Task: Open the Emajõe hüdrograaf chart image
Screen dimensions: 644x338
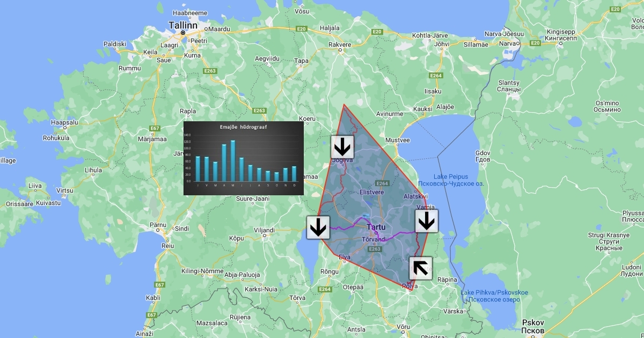Action: point(244,158)
